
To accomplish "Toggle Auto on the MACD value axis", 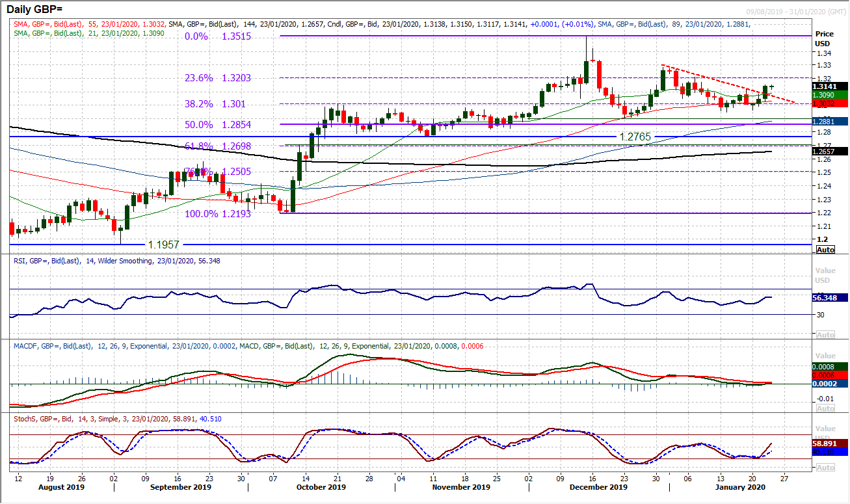I will (825, 407).
